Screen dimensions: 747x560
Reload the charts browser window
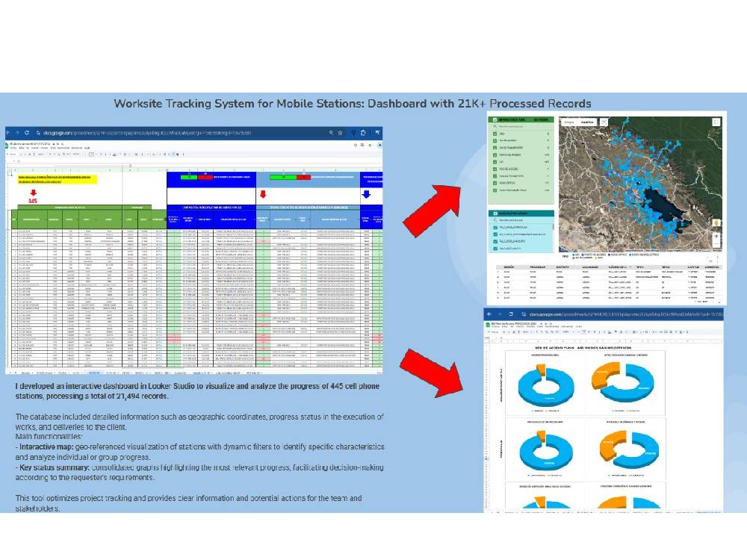pyautogui.click(x=511, y=314)
